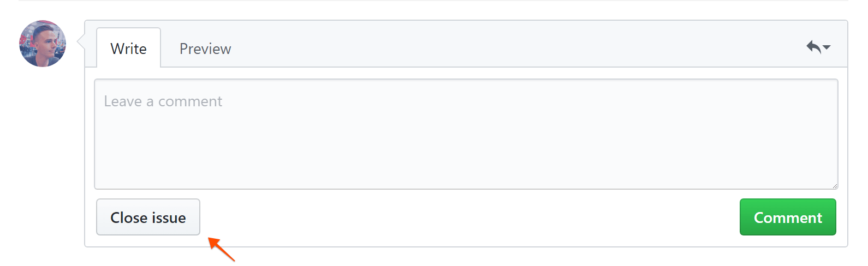Expand the insert saved reply options

coord(818,47)
